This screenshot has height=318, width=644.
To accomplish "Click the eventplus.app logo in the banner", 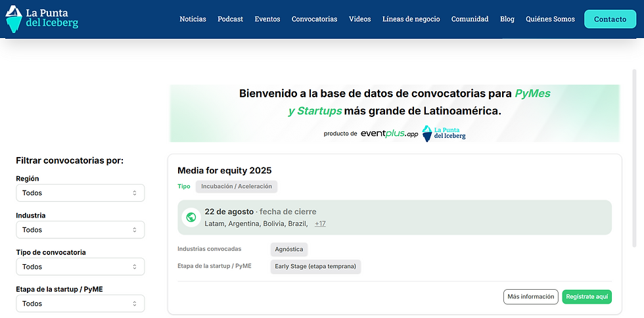I will click(389, 133).
